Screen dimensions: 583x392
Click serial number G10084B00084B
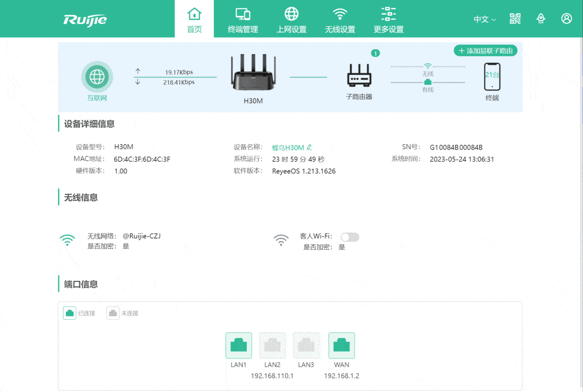click(456, 147)
